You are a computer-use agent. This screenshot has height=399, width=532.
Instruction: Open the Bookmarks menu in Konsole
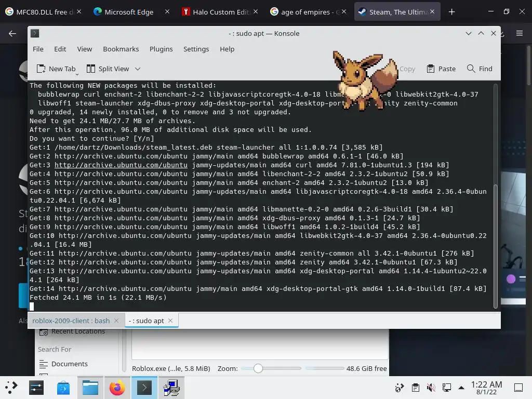pos(121,49)
